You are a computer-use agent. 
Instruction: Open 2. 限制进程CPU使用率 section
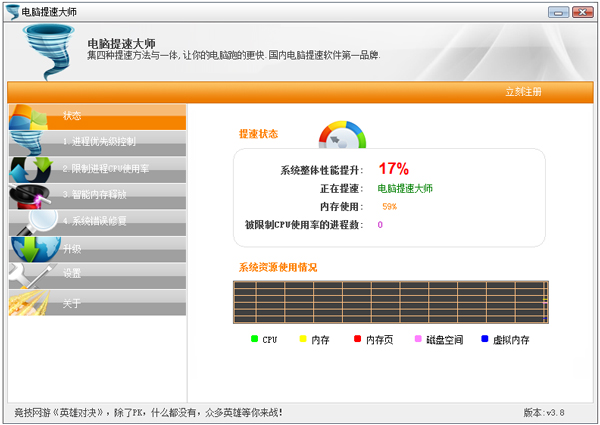[x=98, y=169]
